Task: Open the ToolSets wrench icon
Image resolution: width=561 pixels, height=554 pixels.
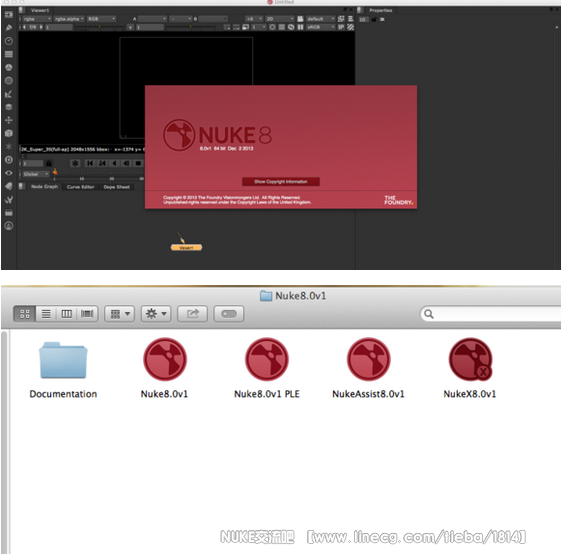Action: coord(9,199)
